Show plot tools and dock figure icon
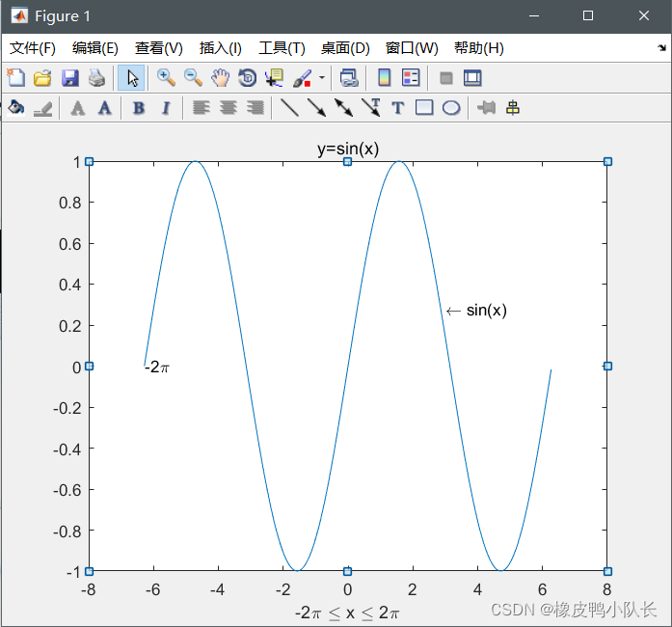Screen dimensions: 672x627 click(x=472, y=78)
